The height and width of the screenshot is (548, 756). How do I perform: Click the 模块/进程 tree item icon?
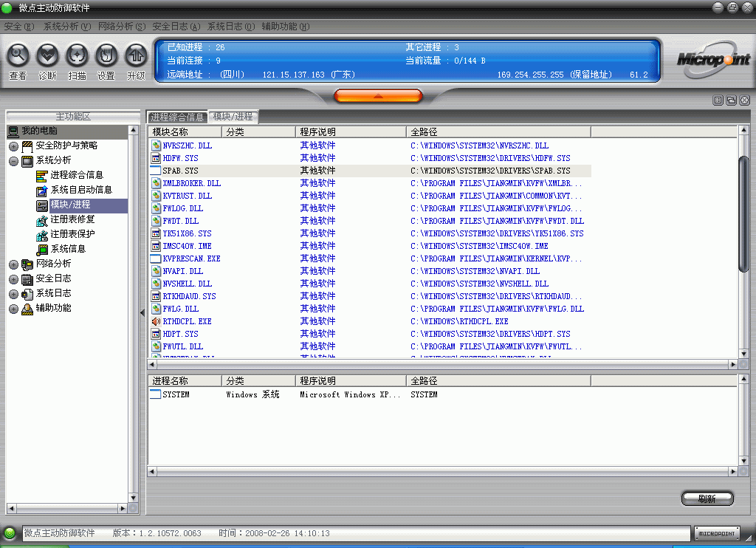pos(42,205)
